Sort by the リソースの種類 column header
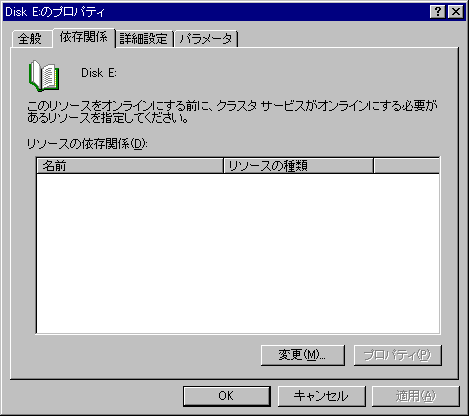 (x=298, y=166)
